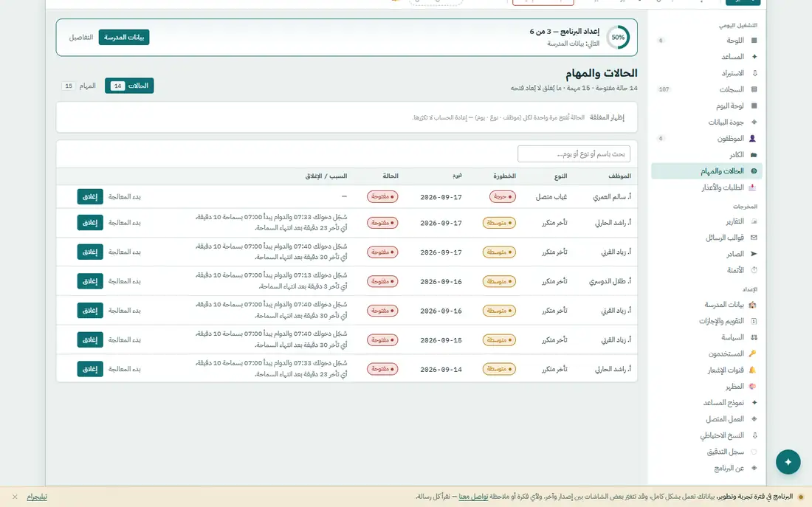This screenshot has width=812, height=507.
Task: Toggle إظهار المغلقة show closed option
Action: coord(606,117)
